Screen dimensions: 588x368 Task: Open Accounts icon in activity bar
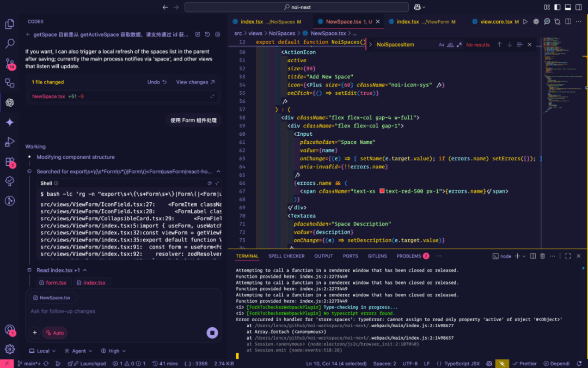click(x=10, y=330)
